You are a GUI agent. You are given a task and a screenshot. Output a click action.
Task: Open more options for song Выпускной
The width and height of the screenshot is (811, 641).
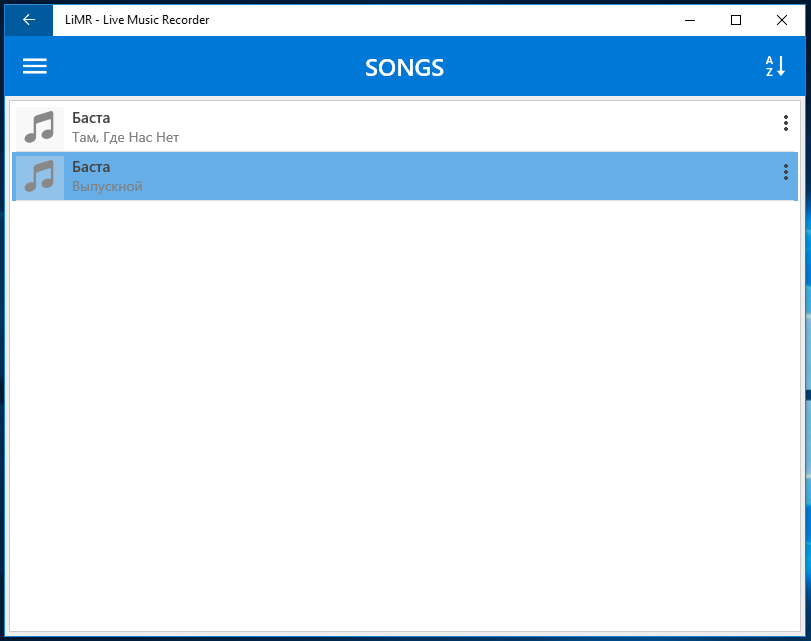[x=785, y=172]
